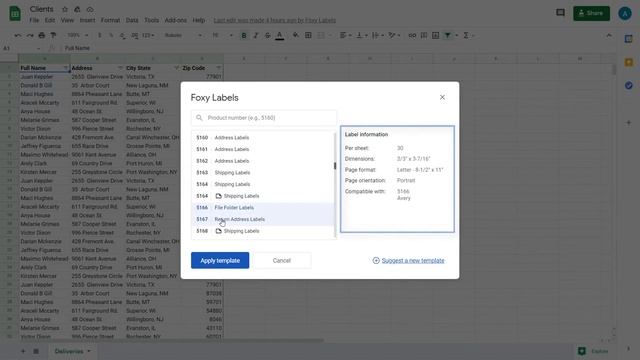Collapse the toolbar header with chevron
This screenshot has height=360, width=640.
(609, 36)
